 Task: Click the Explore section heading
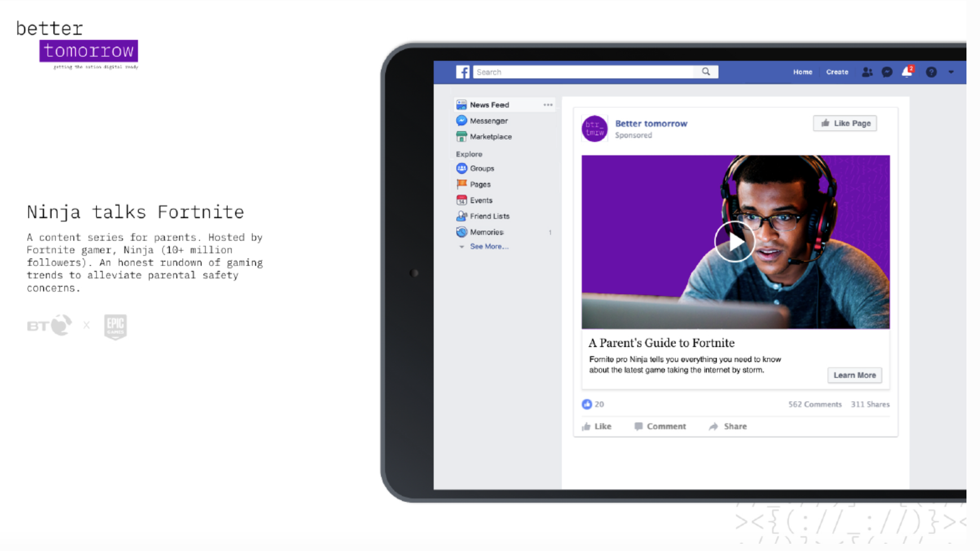coord(469,154)
